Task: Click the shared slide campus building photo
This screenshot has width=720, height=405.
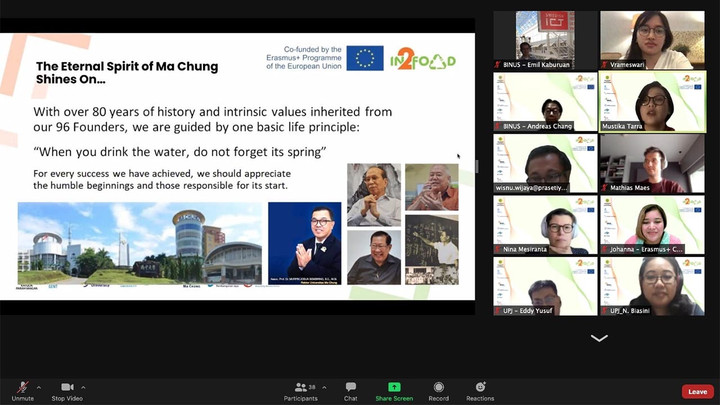Action: [139, 243]
